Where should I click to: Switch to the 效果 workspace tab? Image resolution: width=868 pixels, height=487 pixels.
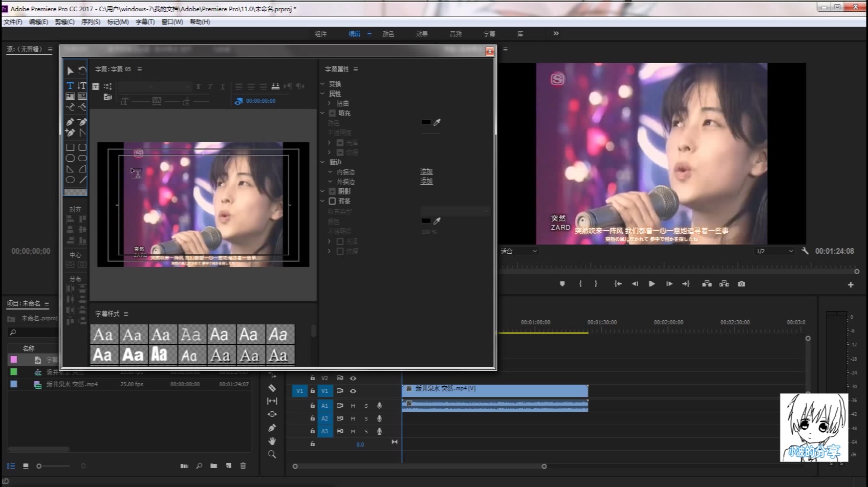pos(422,34)
